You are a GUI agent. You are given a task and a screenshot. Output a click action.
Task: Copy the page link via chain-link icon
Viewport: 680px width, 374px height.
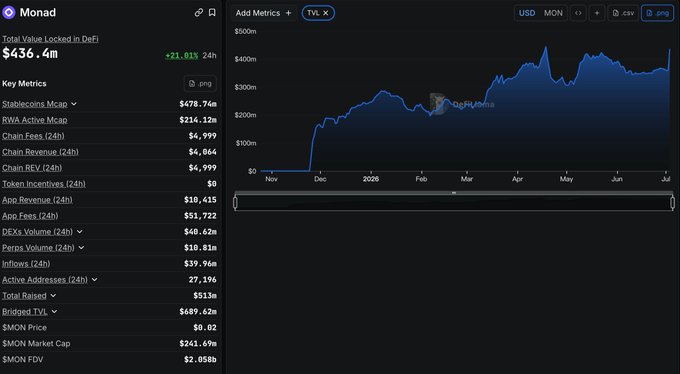[x=199, y=13]
